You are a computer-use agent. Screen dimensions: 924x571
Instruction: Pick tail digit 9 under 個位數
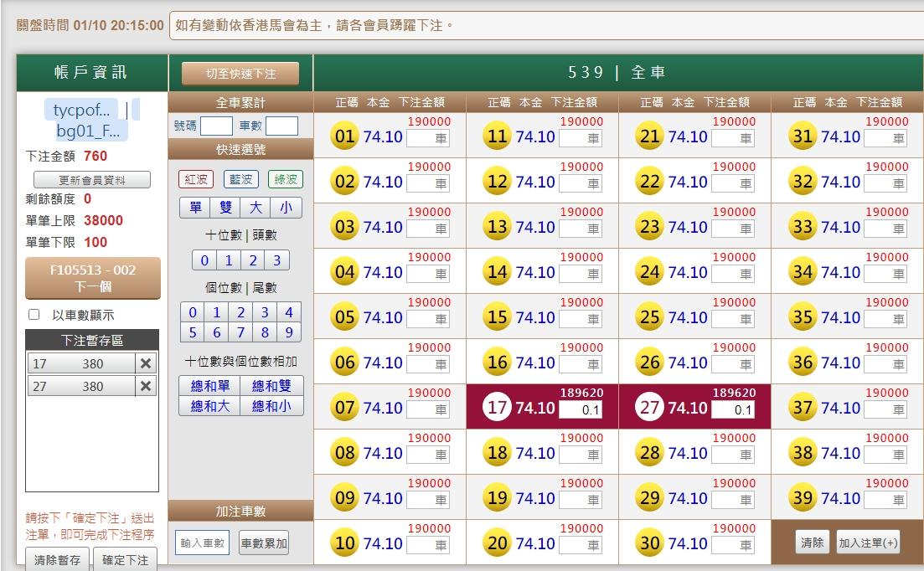(289, 332)
